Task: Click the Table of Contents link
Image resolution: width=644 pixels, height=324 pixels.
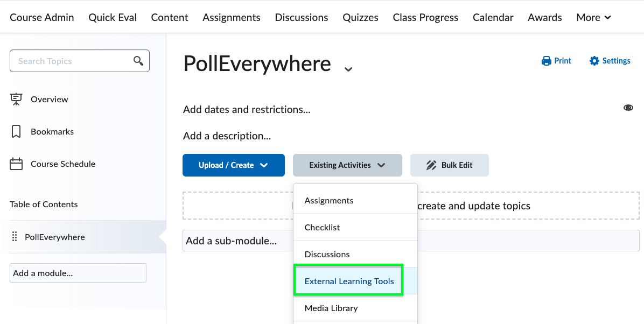Action: 44,205
